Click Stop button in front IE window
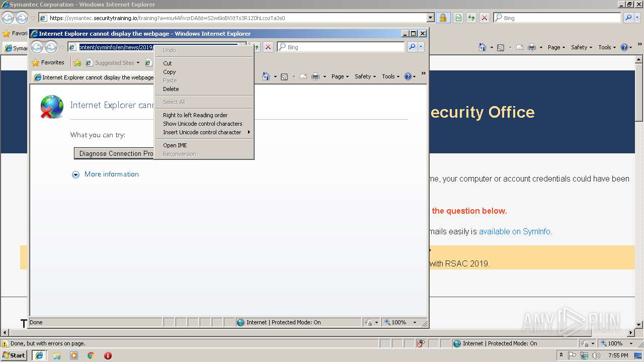This screenshot has height=362, width=644. pyautogui.click(x=268, y=47)
